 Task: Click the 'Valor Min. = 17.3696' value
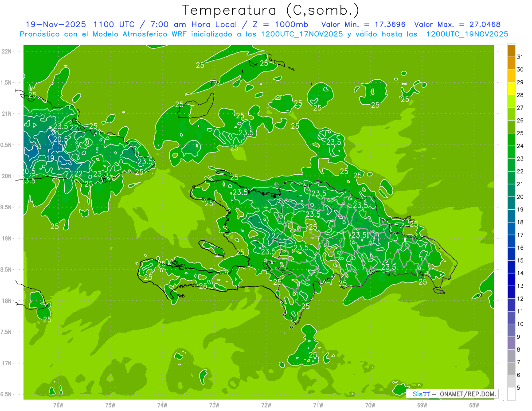[x=364, y=24]
